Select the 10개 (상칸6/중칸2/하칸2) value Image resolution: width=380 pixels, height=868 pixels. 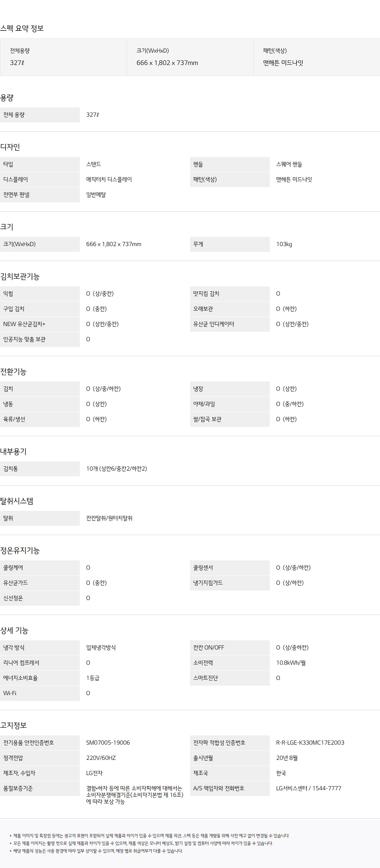coord(117,469)
